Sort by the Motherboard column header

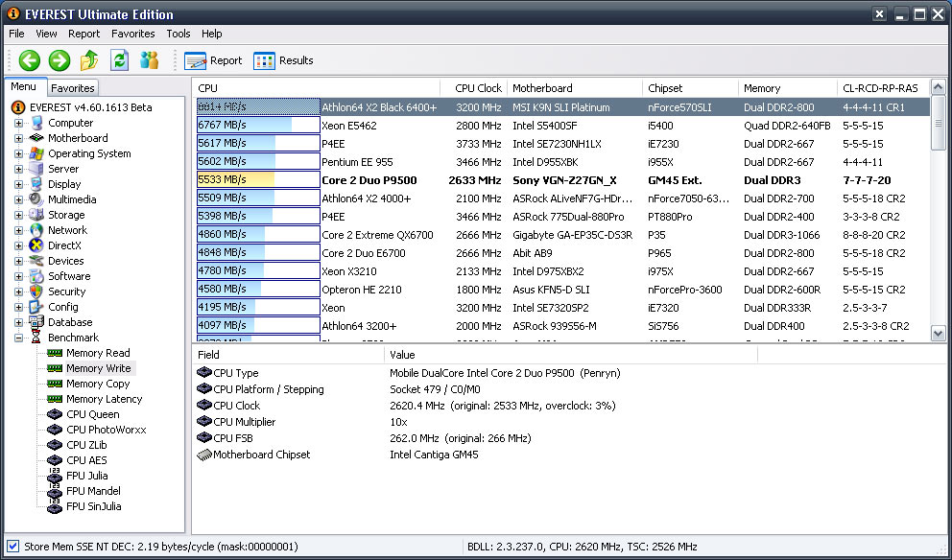point(574,88)
